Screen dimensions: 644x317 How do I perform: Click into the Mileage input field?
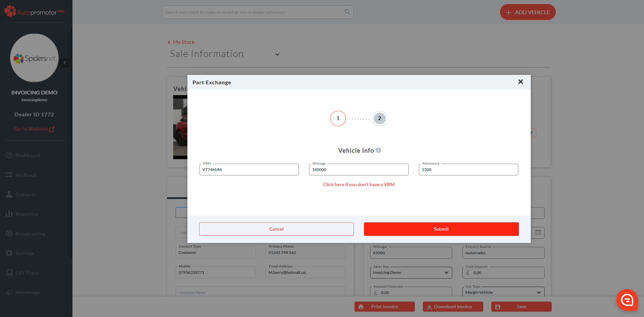[359, 170]
